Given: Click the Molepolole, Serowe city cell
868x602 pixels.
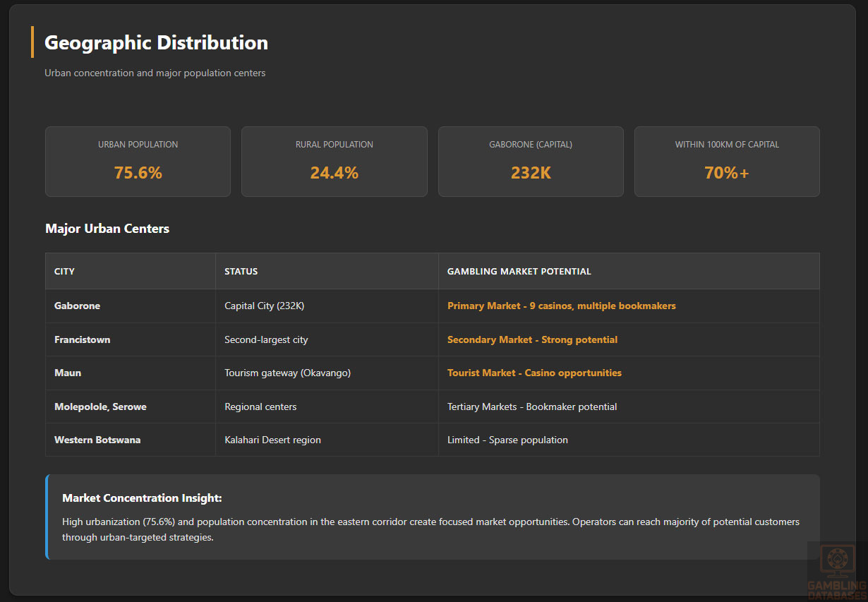Looking at the screenshot, I should tap(100, 407).
